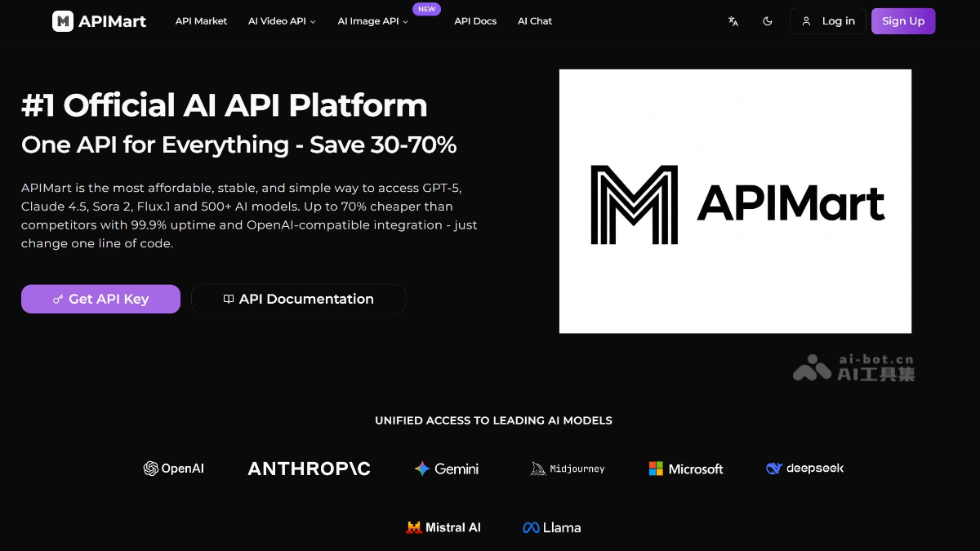980x551 pixels.
Task: Go to API Docs
Action: point(475,21)
